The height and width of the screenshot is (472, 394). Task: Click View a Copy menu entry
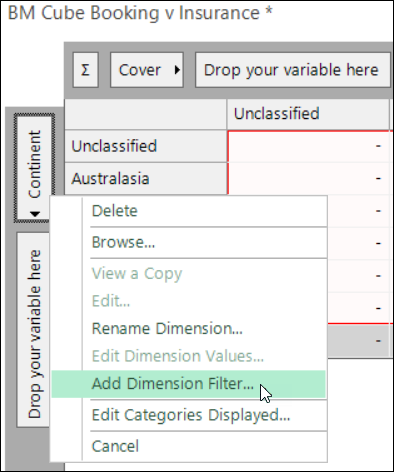[189, 274]
